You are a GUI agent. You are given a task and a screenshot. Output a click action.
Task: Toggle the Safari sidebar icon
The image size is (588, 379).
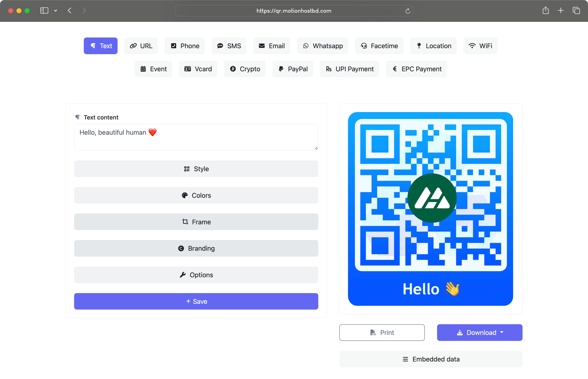tap(44, 11)
